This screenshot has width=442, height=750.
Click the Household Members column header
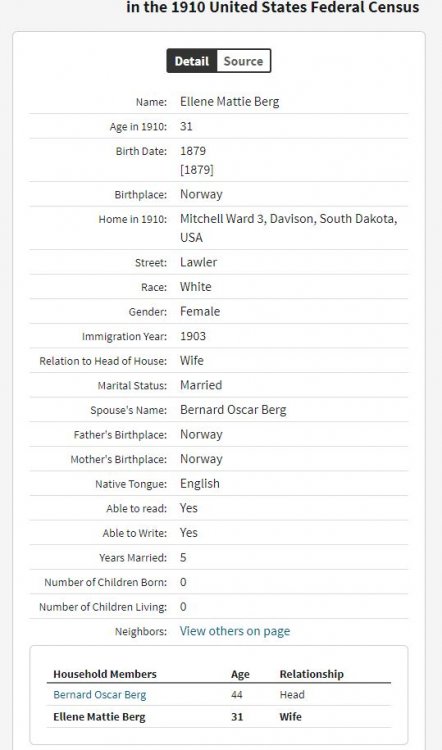pos(105,674)
